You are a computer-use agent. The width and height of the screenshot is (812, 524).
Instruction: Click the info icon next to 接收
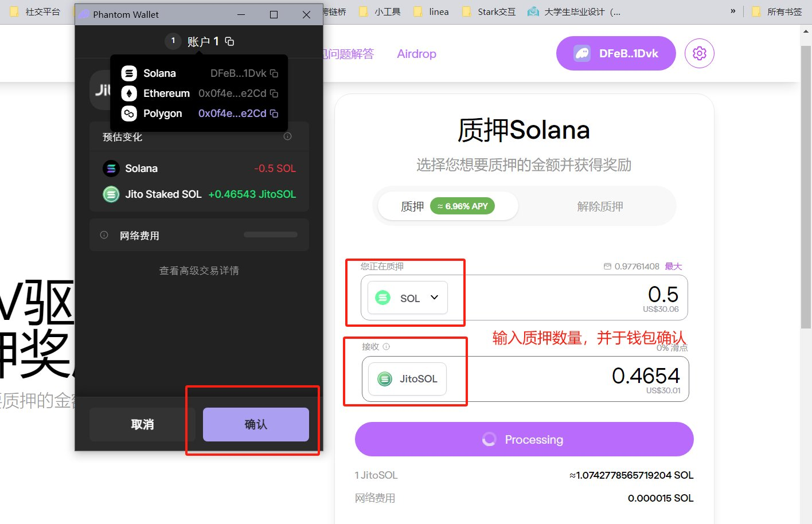tap(387, 346)
